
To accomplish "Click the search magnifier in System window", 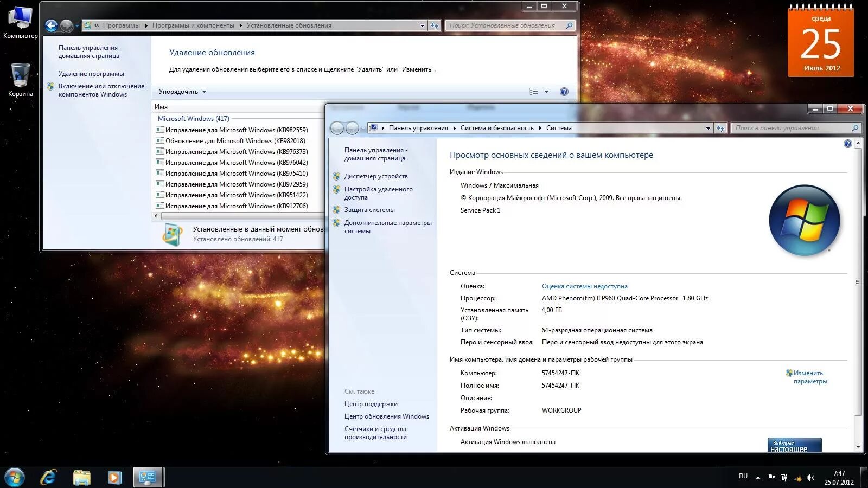I will click(855, 128).
